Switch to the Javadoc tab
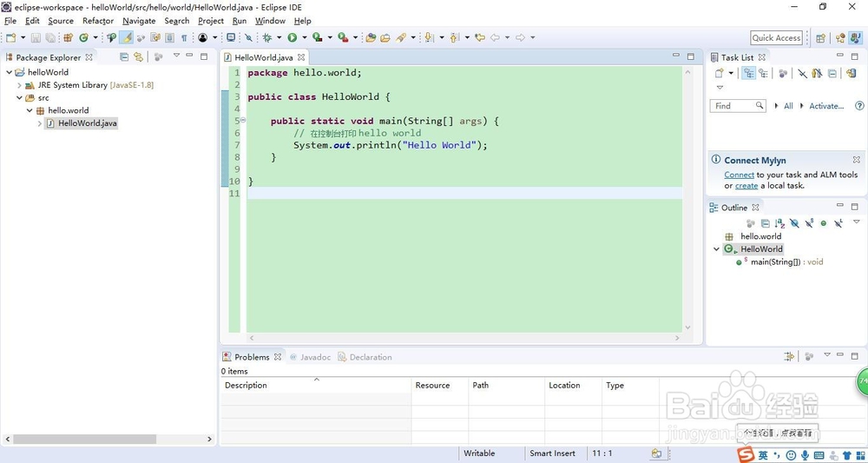The image size is (868, 463). click(x=310, y=357)
